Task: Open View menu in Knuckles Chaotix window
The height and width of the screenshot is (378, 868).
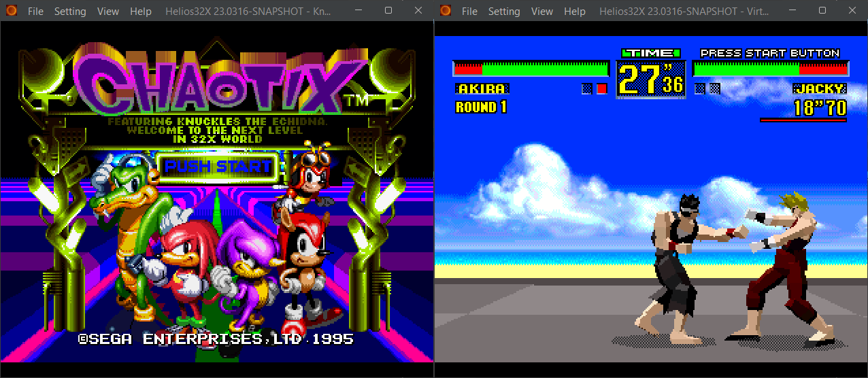Action: pyautogui.click(x=108, y=12)
